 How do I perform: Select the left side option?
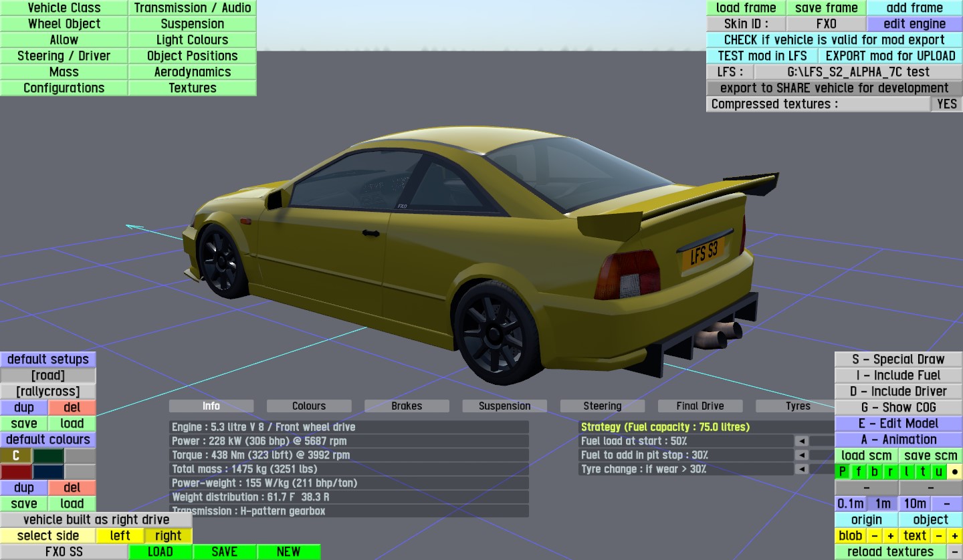[x=120, y=536]
